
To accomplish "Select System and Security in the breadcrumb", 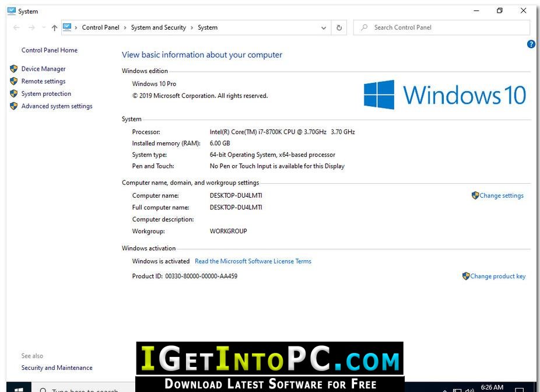I will (159, 27).
